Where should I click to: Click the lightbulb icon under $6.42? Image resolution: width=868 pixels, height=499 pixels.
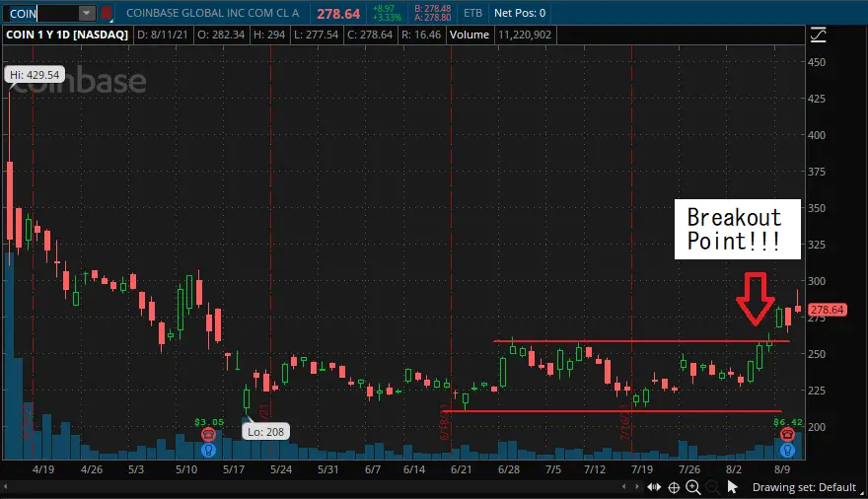pos(787,450)
